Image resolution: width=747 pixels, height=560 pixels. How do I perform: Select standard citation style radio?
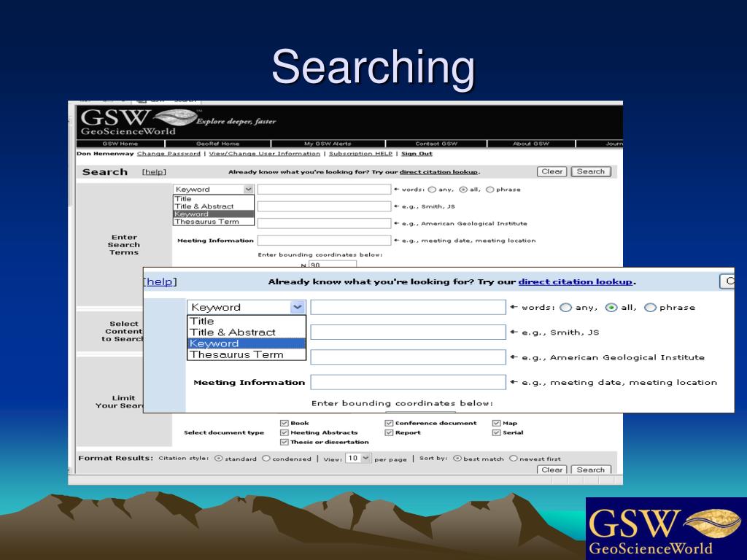click(218, 458)
